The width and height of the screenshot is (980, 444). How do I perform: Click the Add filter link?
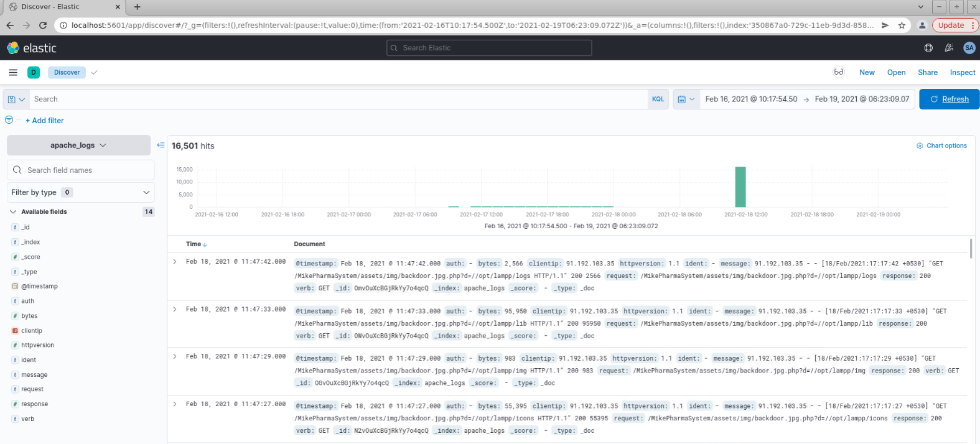point(44,121)
